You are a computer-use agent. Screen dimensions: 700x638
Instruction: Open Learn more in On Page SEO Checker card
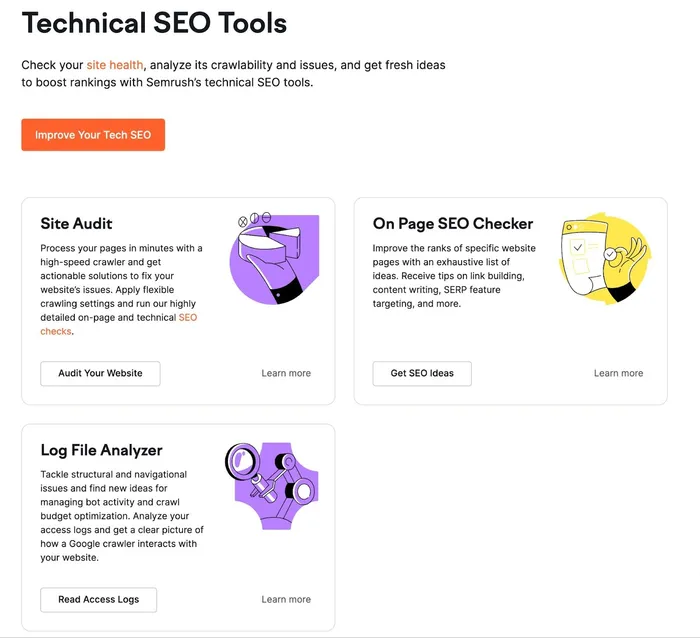618,373
